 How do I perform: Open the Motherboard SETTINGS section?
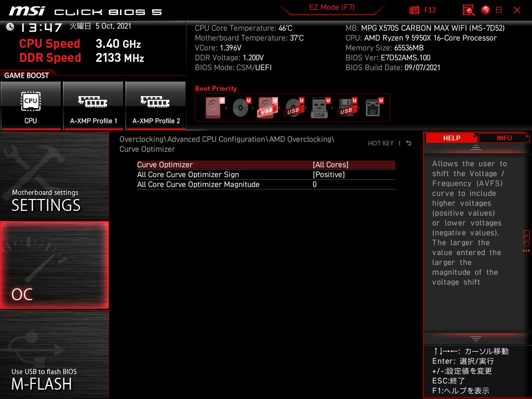pyautogui.click(x=55, y=176)
